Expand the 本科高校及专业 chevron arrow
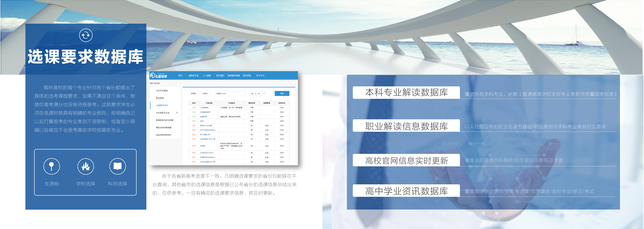 tap(177, 113)
